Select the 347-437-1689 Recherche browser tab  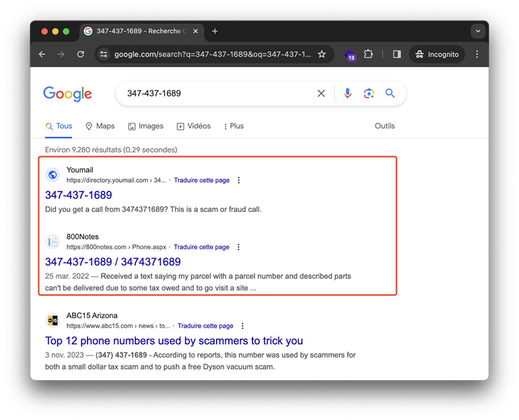[141, 31]
